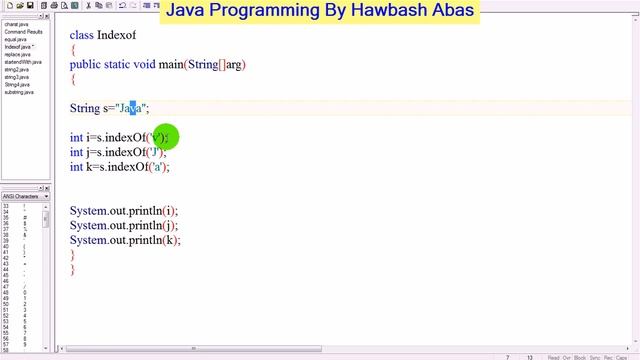
Task: Click the "public static void main" line
Action: (158, 64)
